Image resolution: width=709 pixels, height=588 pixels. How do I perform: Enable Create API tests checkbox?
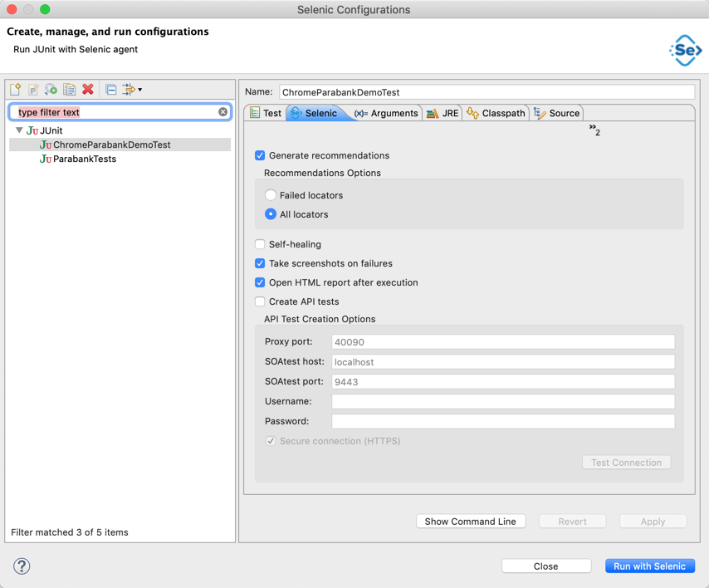[x=260, y=301]
